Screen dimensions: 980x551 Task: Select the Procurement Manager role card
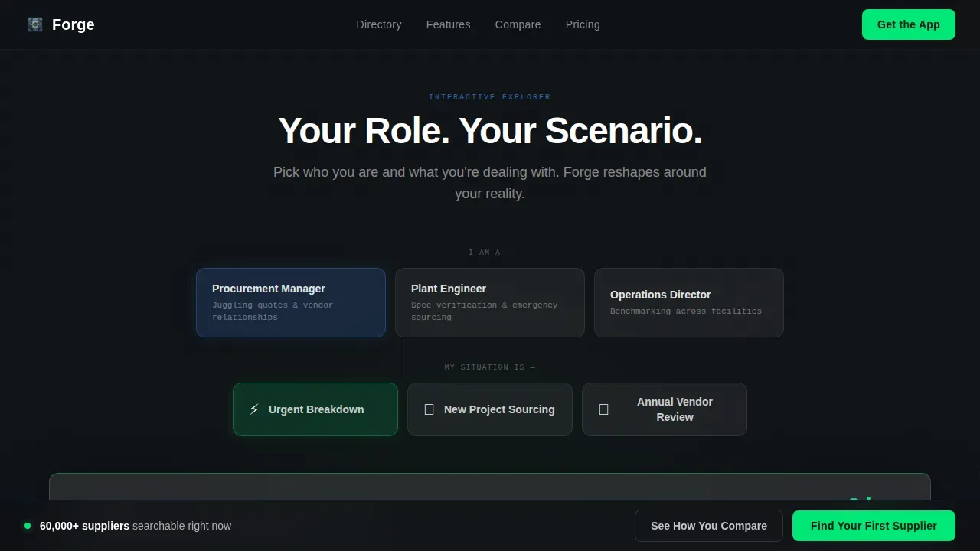coord(291,302)
